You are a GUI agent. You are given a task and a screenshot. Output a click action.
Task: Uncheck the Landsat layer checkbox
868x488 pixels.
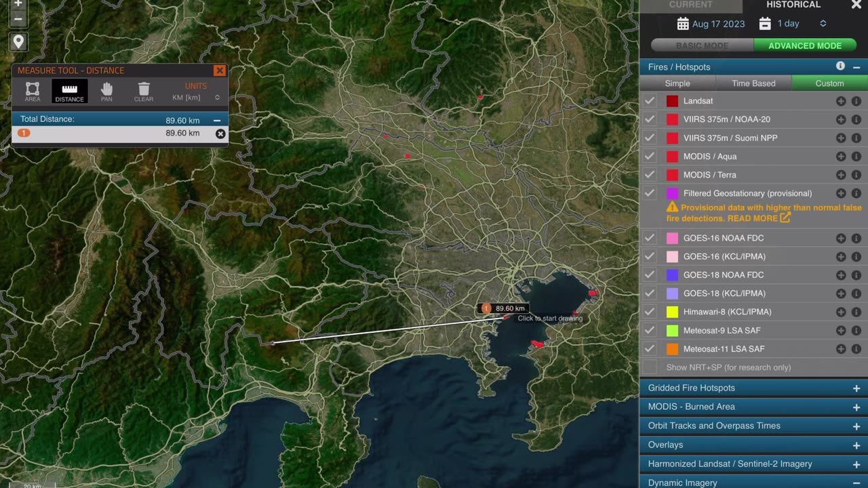point(650,101)
